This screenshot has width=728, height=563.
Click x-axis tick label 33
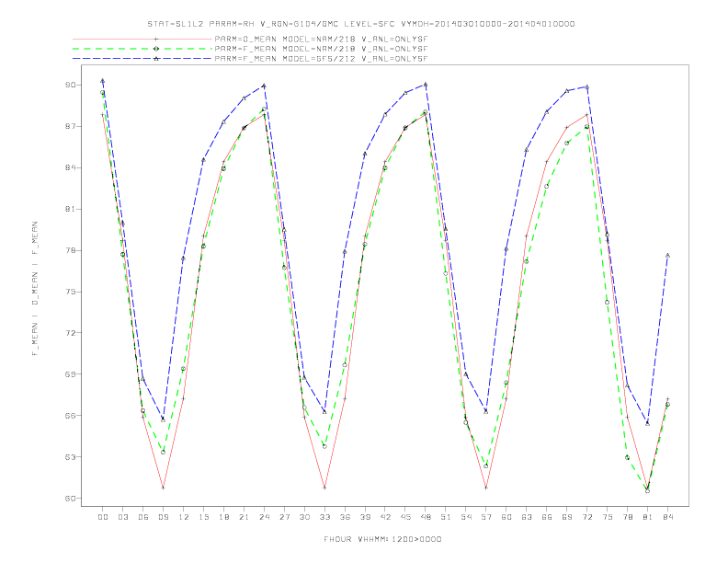(324, 517)
